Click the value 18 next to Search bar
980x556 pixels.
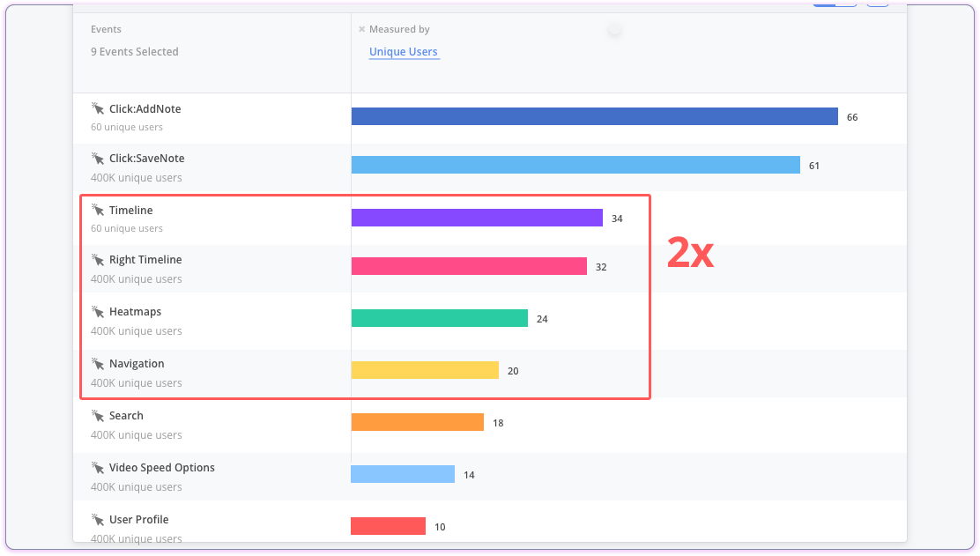click(498, 423)
